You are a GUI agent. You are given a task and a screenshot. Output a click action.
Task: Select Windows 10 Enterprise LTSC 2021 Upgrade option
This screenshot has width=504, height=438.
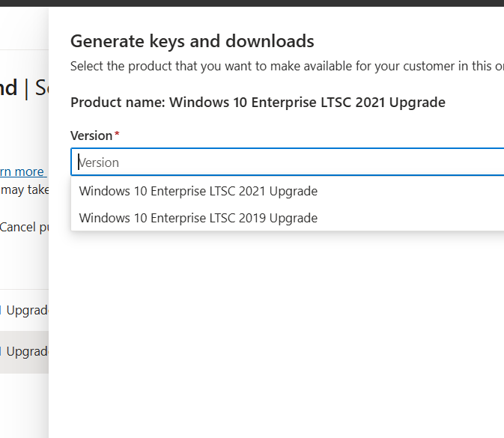[288, 191]
